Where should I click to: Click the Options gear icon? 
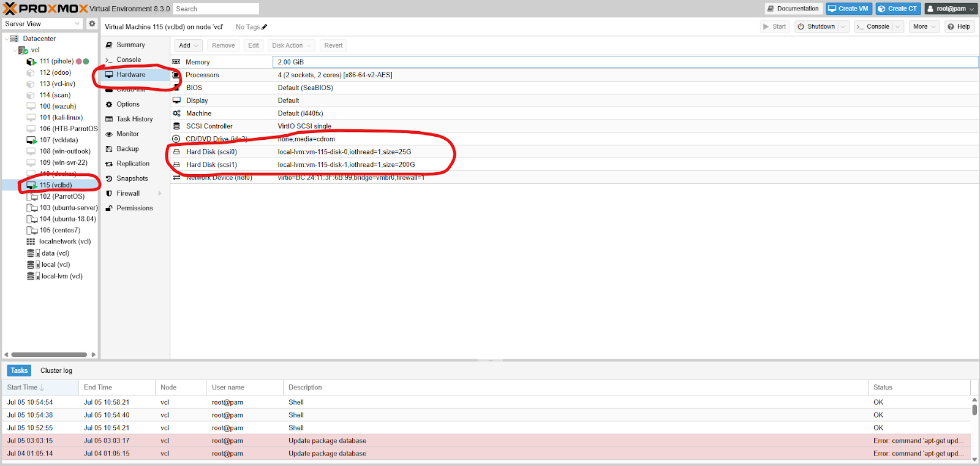pos(109,104)
